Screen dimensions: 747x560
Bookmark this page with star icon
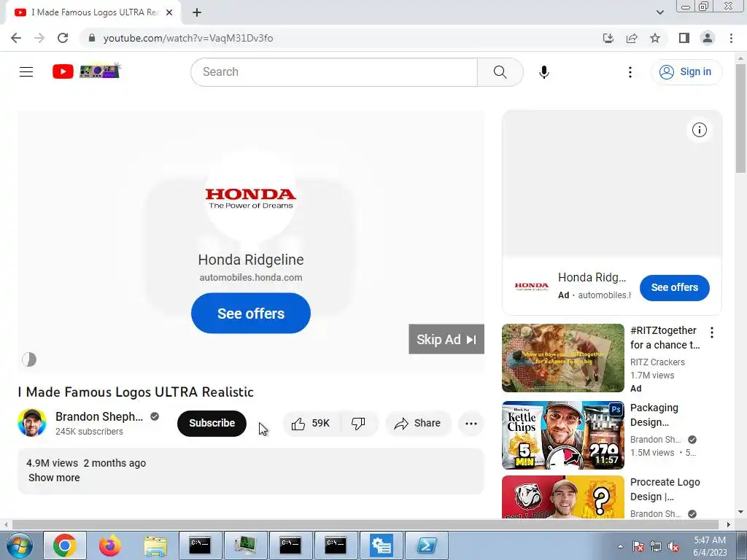[x=655, y=38]
